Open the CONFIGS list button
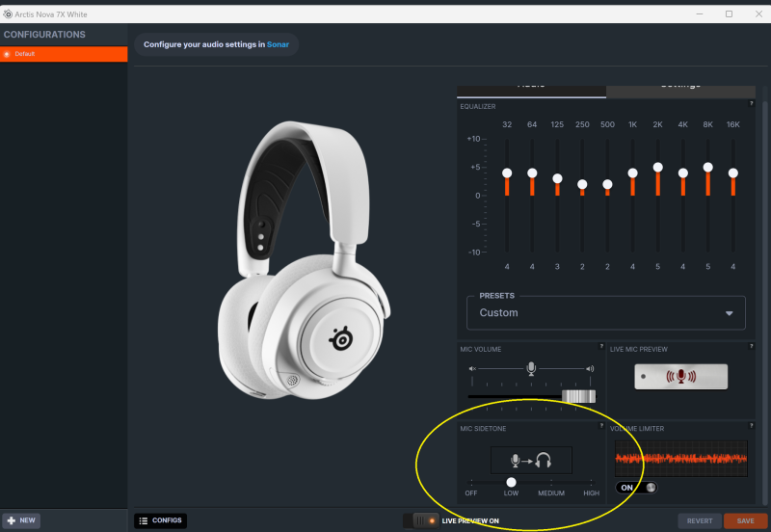771x532 pixels. (160, 520)
